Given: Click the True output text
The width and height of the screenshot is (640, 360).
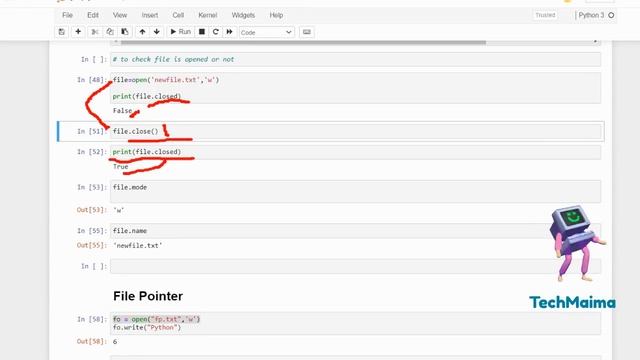Looking at the screenshot, I should coord(120,167).
